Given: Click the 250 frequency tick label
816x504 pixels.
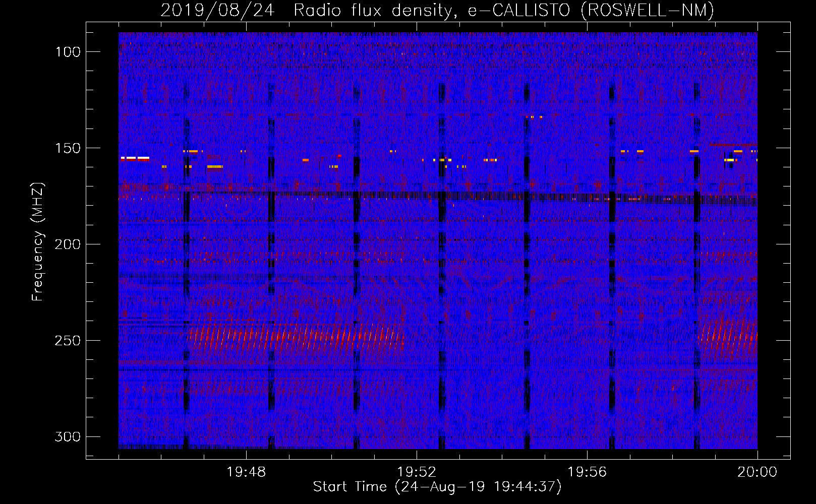Looking at the screenshot, I should click(x=68, y=341).
